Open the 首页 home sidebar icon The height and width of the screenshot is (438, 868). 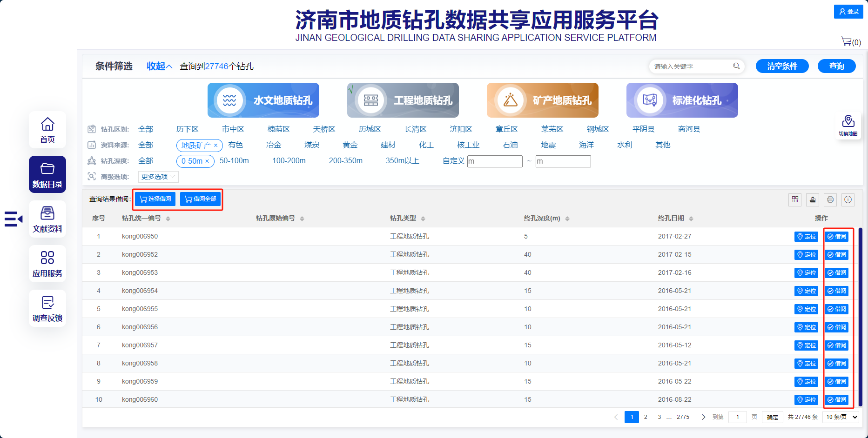click(47, 130)
